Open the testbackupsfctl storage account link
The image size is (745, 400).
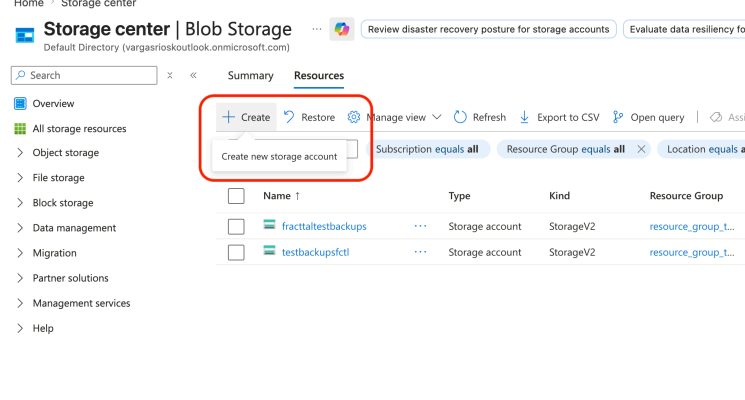coord(314,252)
